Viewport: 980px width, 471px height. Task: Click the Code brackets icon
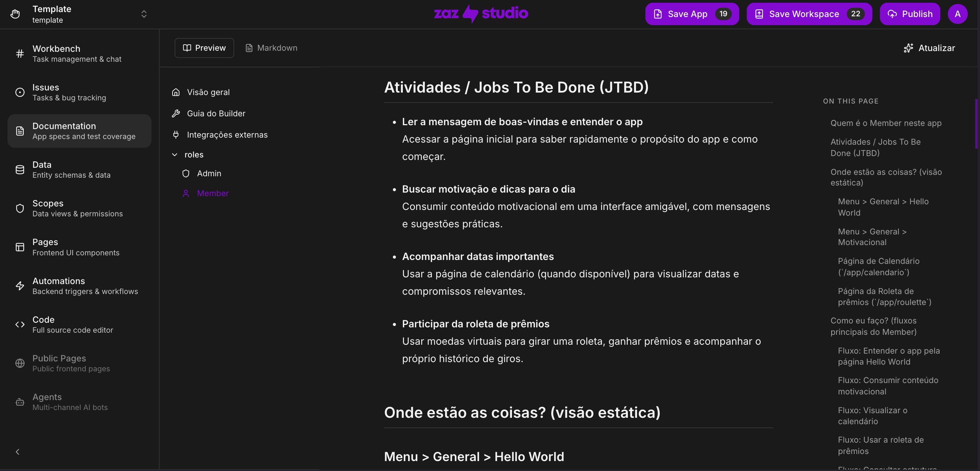click(x=20, y=325)
